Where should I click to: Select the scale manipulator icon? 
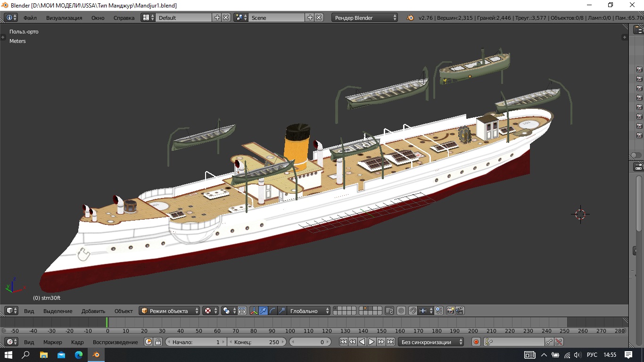(x=282, y=311)
